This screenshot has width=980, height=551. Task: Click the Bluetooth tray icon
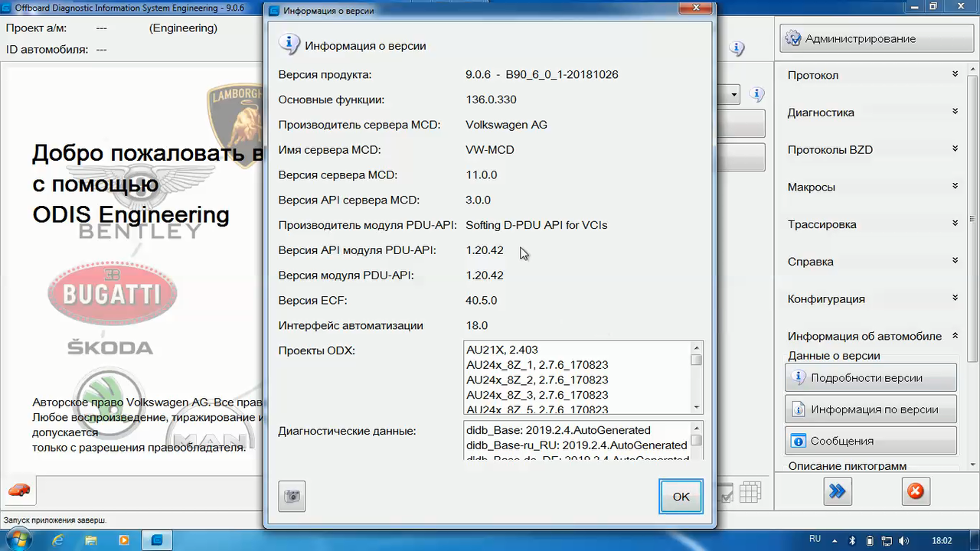click(853, 540)
